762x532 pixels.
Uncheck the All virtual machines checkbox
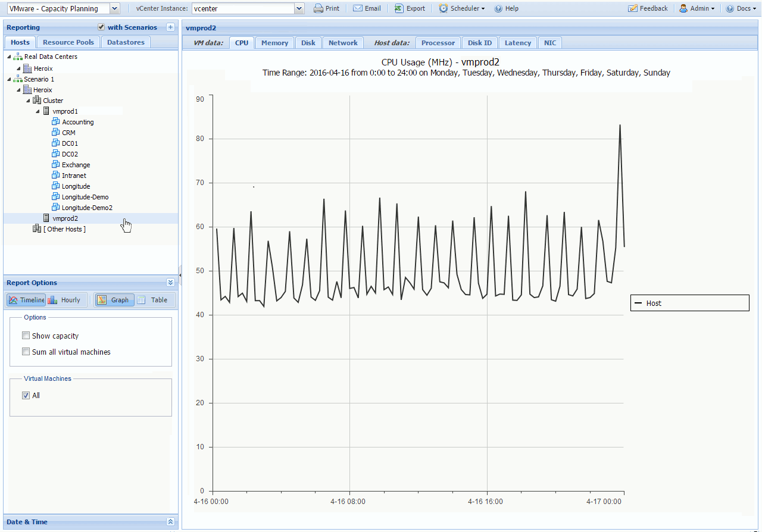coord(26,395)
